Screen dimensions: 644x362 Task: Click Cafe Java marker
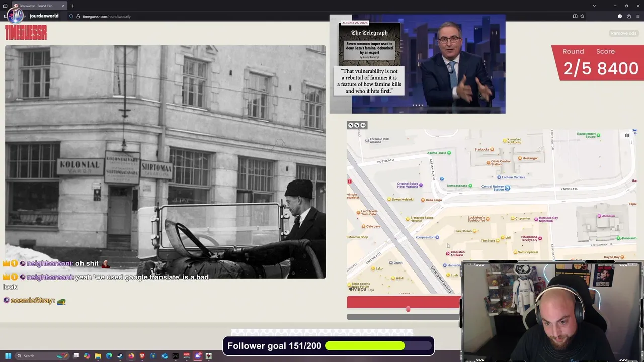pyautogui.click(x=363, y=227)
